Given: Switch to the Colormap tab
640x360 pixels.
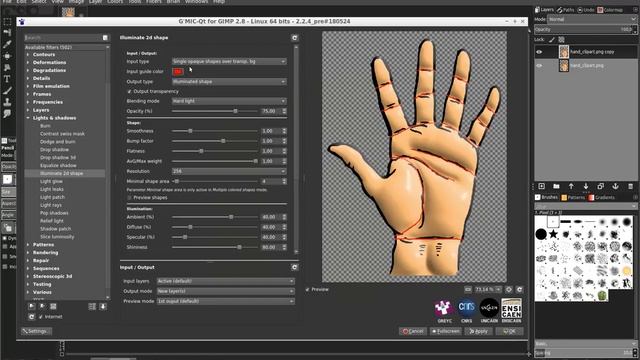Looking at the screenshot, I should click(610, 10).
